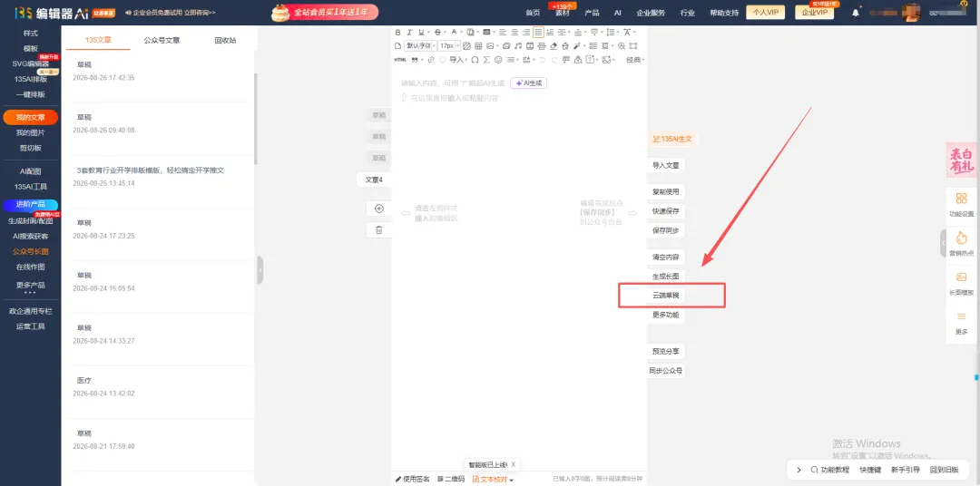The width and height of the screenshot is (980, 486).
Task: Delete article using trash icon
Action: [378, 230]
